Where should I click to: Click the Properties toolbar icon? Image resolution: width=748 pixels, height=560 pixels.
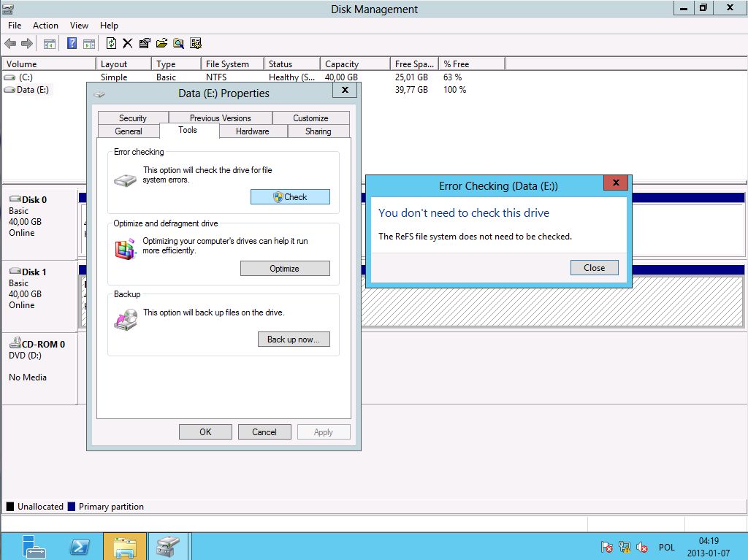(x=145, y=43)
